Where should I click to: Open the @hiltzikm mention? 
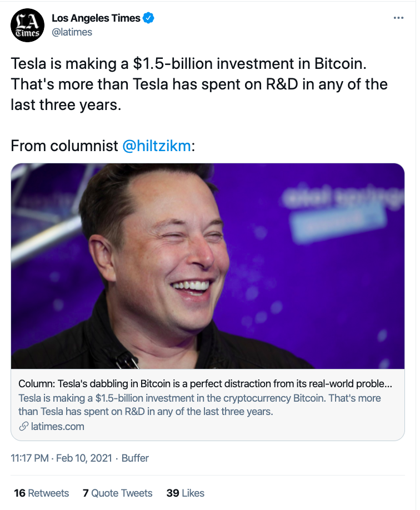point(156,146)
